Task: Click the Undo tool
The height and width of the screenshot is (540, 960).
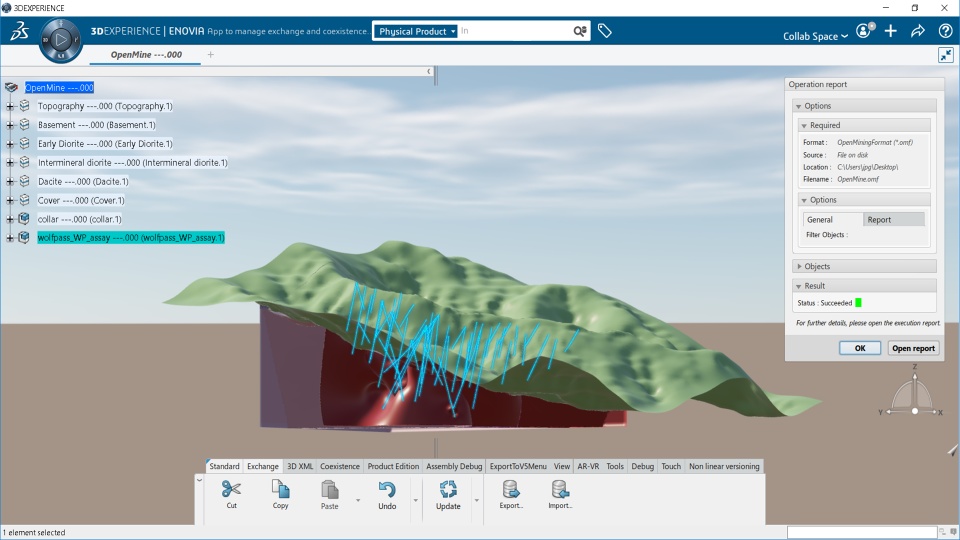Action: (x=387, y=494)
